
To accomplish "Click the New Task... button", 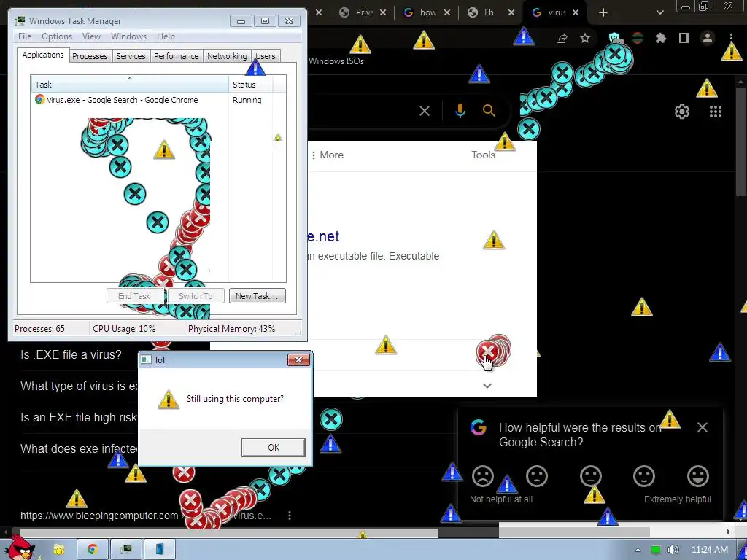I will coord(257,296).
